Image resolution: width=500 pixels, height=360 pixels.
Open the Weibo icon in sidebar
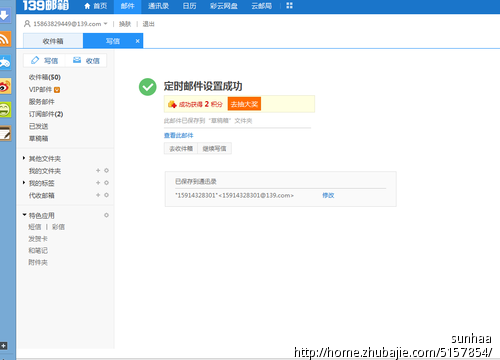5,86
